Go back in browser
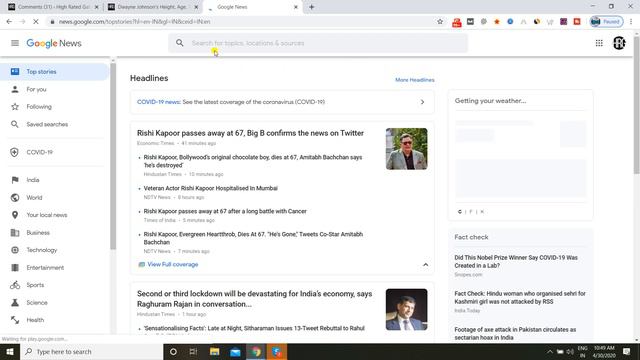 tap(9, 22)
